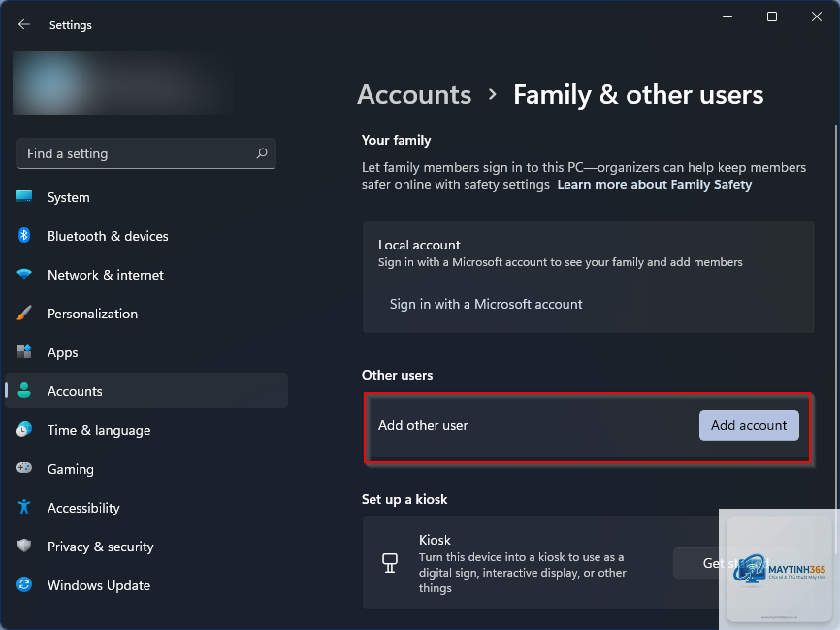Minimize the Settings window
Viewport: 840px width, 630px height.
point(727,17)
